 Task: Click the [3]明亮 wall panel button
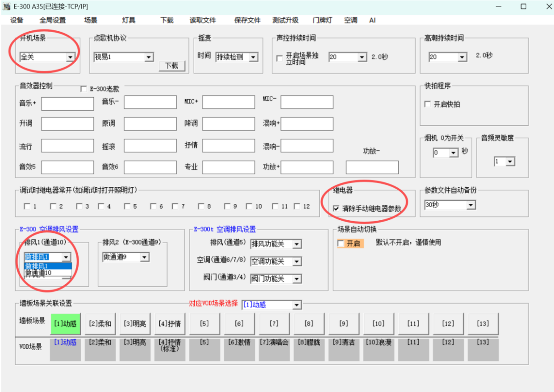(135, 324)
